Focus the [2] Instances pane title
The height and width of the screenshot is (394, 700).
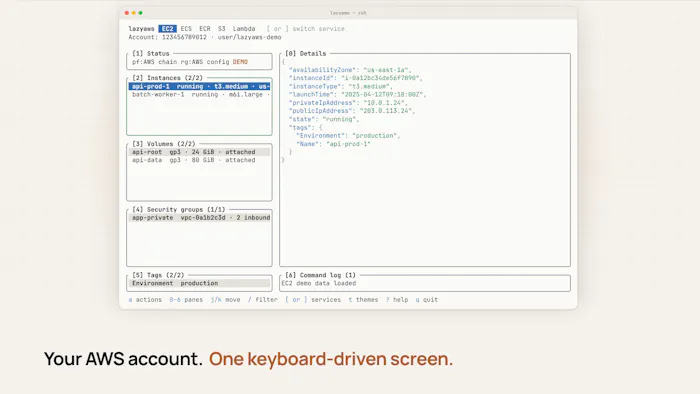(x=167, y=78)
